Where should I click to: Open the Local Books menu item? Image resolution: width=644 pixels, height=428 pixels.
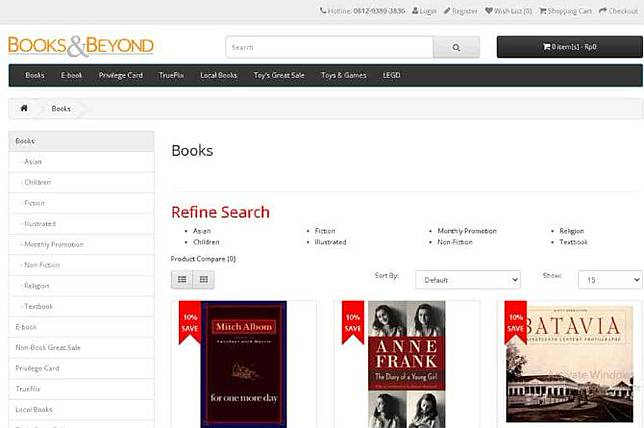[x=218, y=75]
